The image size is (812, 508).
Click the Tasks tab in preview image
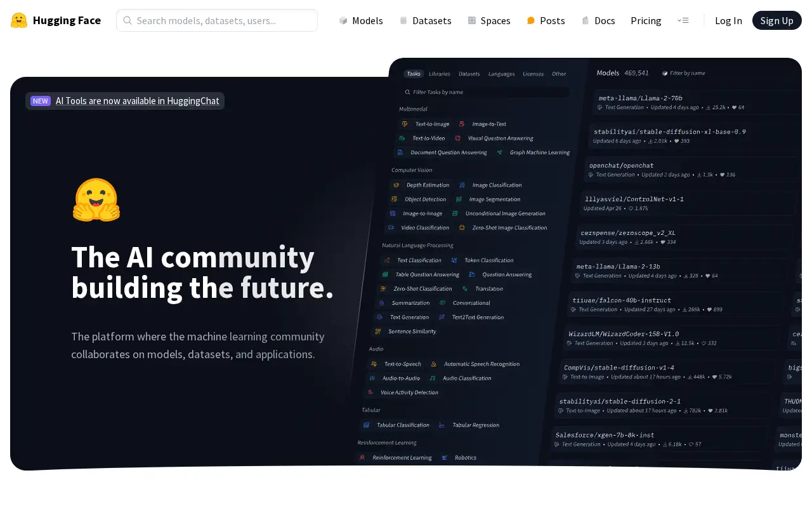(x=414, y=74)
